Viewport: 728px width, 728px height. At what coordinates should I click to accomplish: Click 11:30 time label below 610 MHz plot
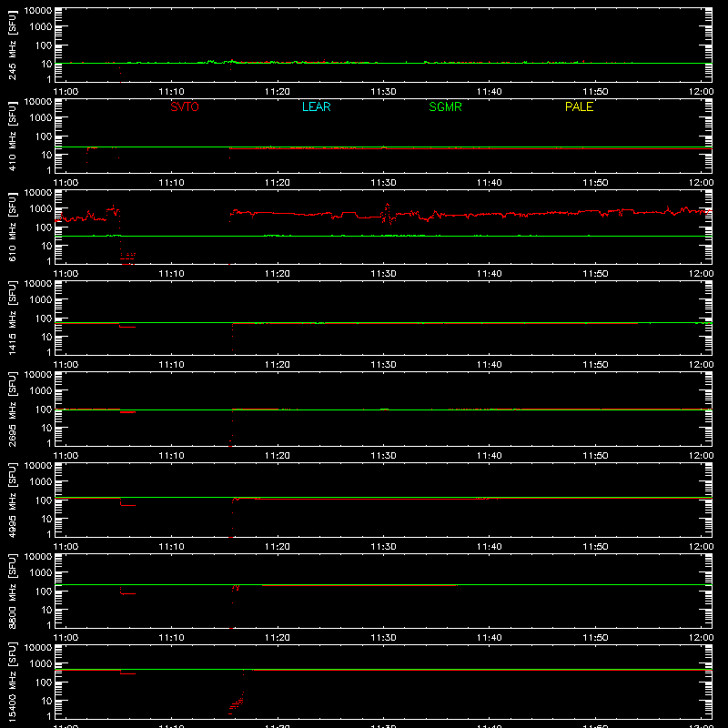(x=383, y=274)
